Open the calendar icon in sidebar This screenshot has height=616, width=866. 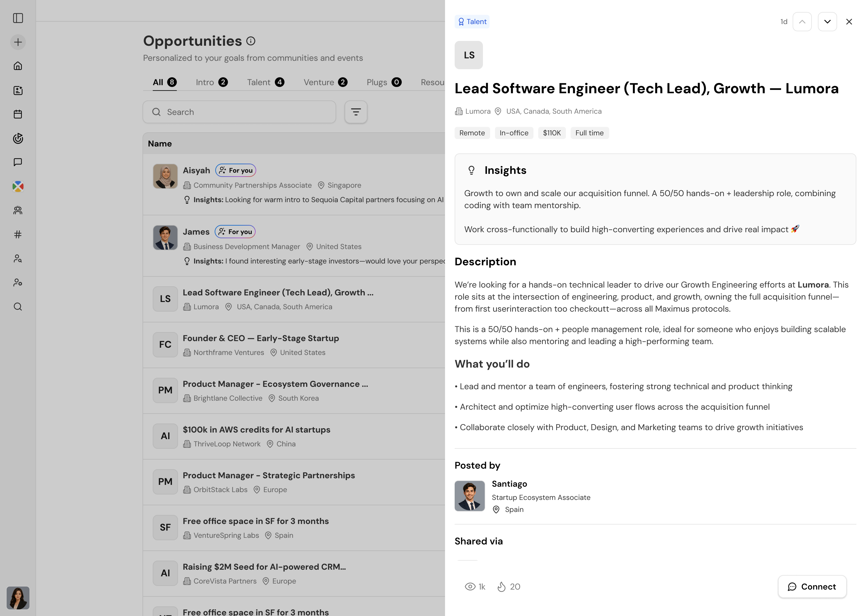click(x=18, y=114)
